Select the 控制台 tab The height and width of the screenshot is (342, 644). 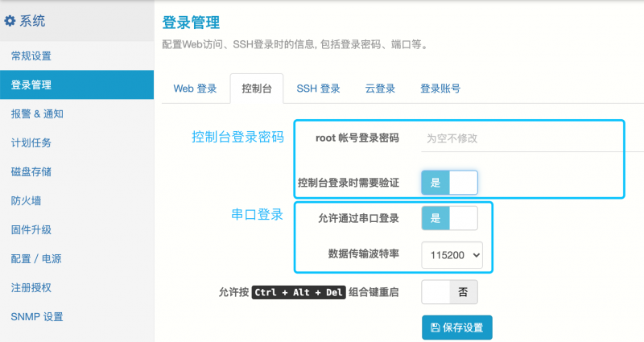coord(257,89)
